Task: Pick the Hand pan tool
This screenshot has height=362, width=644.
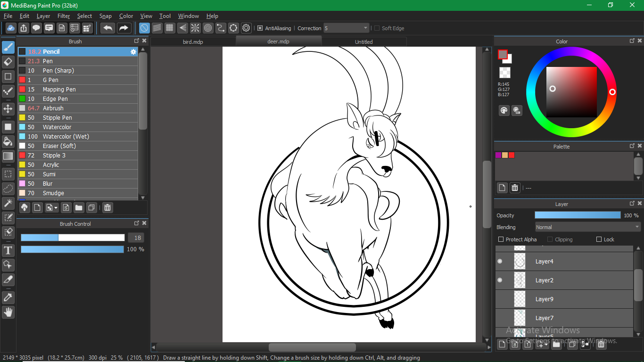Action: point(8,312)
